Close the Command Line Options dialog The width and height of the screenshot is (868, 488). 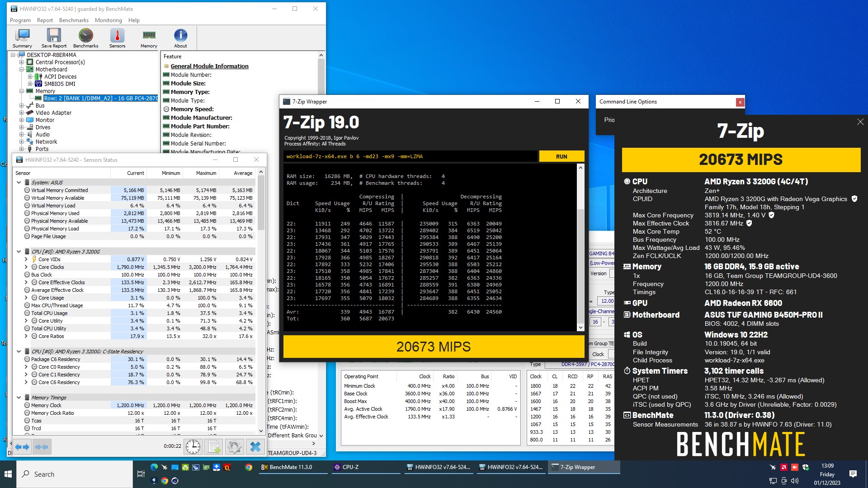740,102
